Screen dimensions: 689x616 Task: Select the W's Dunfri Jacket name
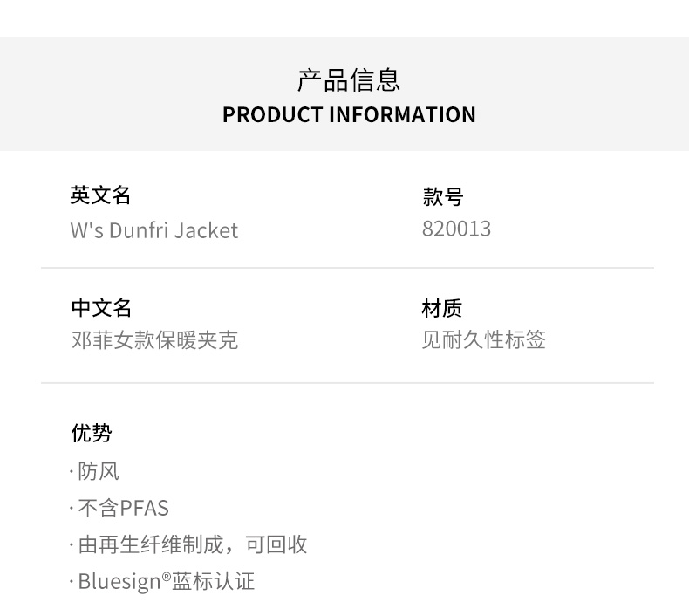tap(153, 230)
